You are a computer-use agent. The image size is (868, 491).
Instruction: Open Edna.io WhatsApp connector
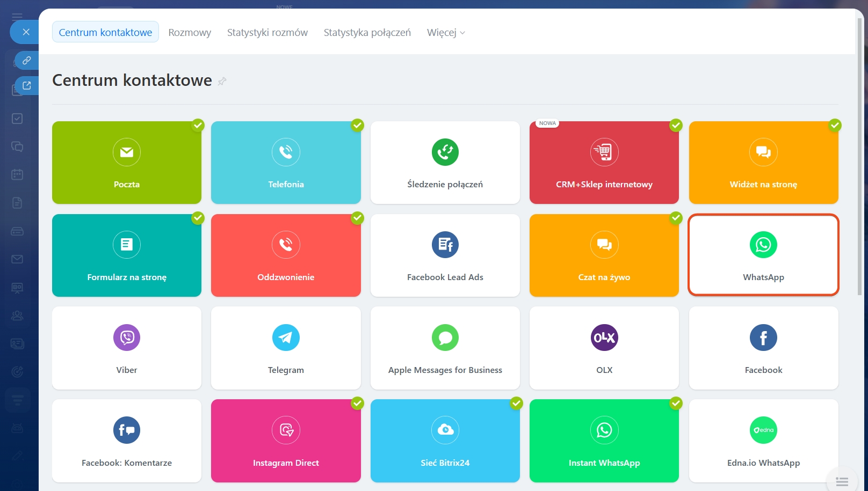(x=763, y=441)
